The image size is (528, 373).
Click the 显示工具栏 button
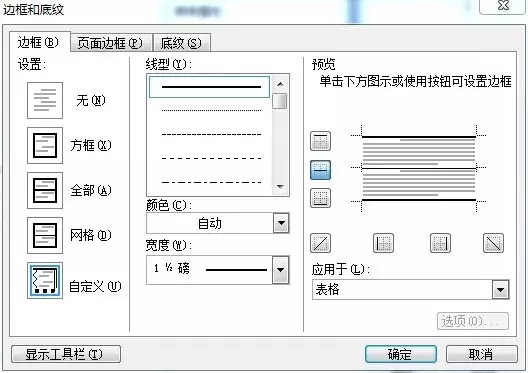click(x=66, y=354)
